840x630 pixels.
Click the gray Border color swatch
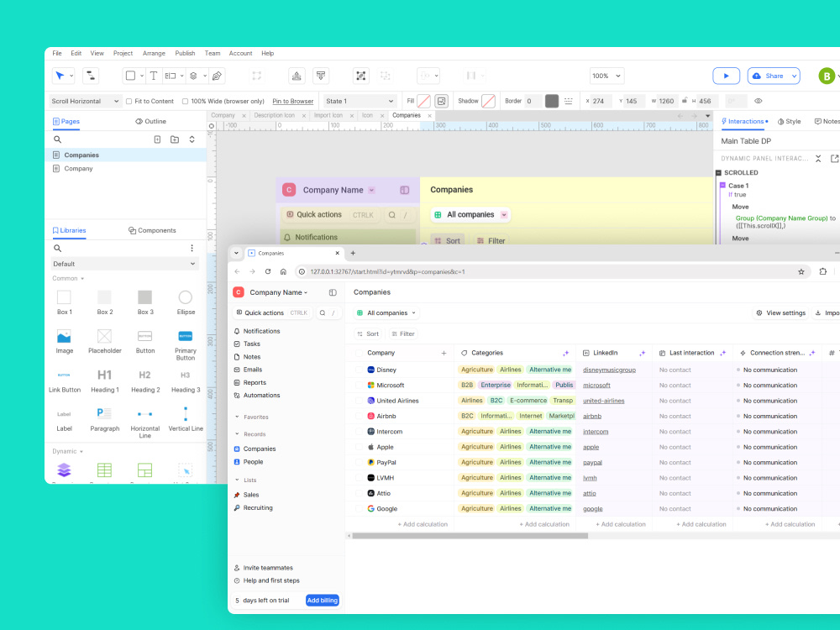pyautogui.click(x=552, y=101)
